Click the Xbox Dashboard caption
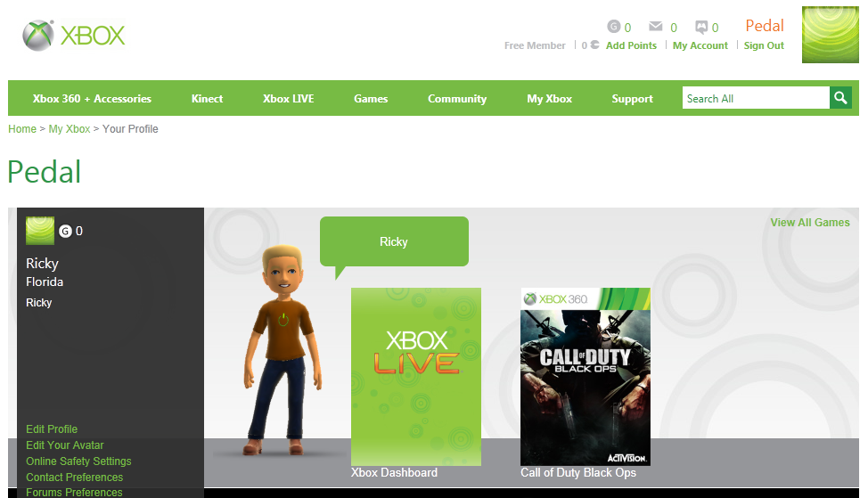Viewport: 868px width, 498px height. click(394, 472)
